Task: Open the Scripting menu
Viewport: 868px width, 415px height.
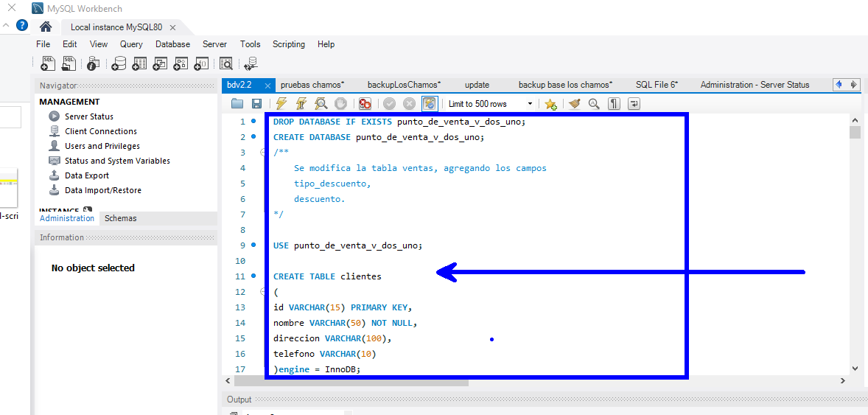Action: pos(288,44)
